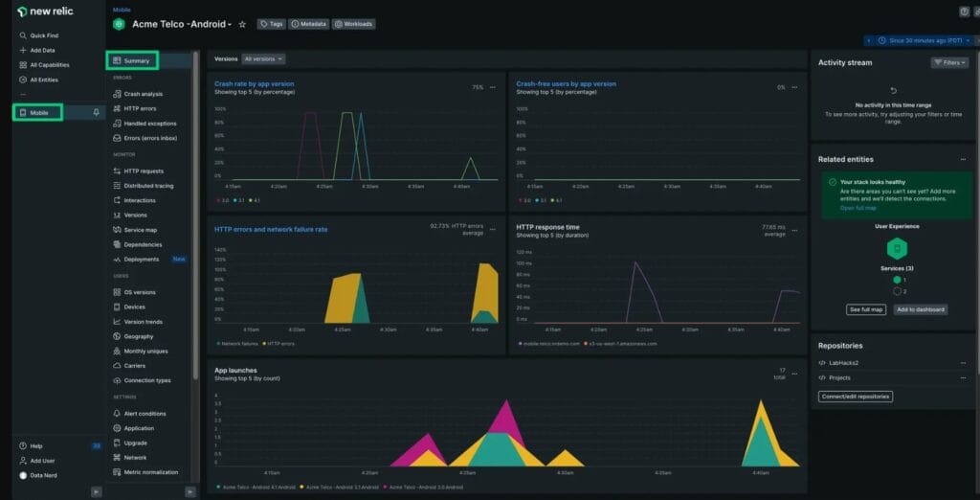Open Crash rate by app version chart menu

[493, 87]
